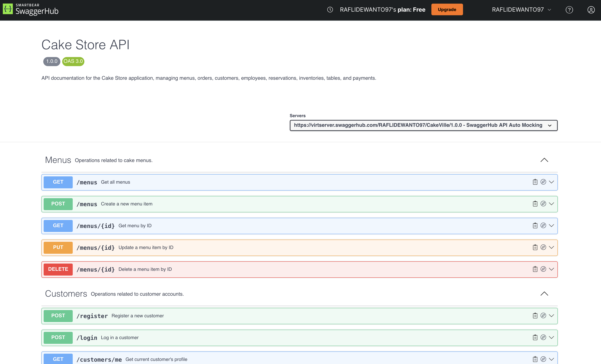The height and width of the screenshot is (364, 601).
Task: Click 'Operations related to customer accounts.' text
Action: [137, 294]
